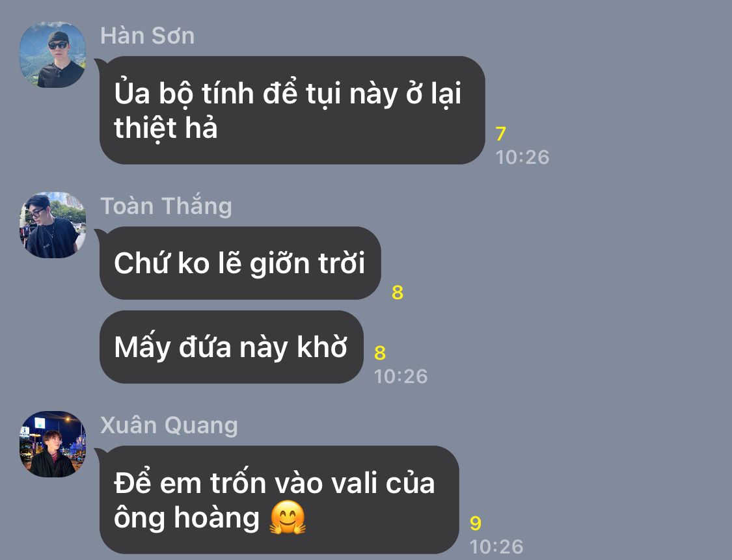Image resolution: width=732 pixels, height=560 pixels.
Task: Click sender name Hàn Sơn
Action: (148, 36)
